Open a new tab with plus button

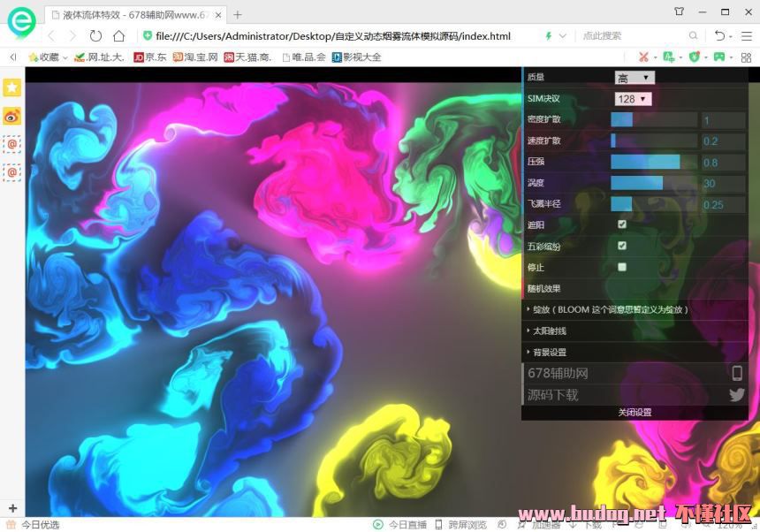(237, 15)
